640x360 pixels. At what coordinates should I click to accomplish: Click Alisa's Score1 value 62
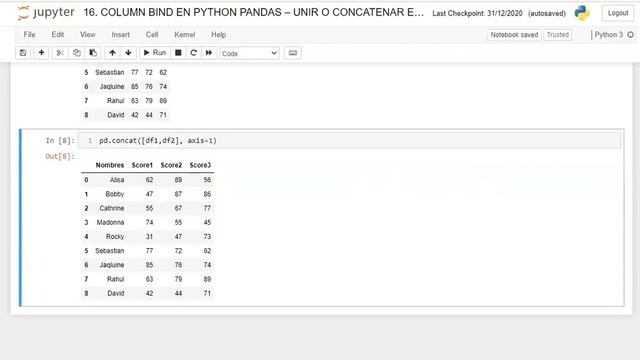pyautogui.click(x=149, y=180)
